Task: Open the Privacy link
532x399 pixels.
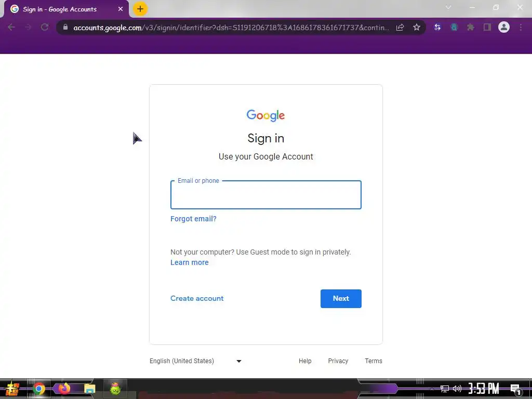Action: [338, 361]
